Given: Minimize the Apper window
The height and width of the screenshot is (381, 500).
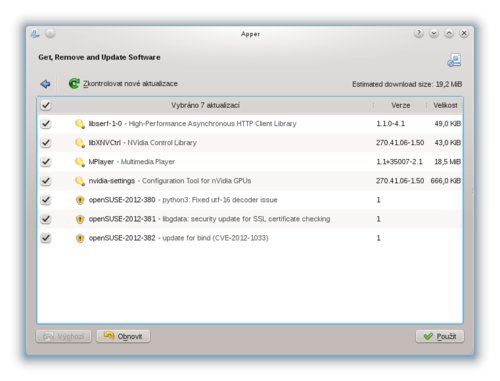Looking at the screenshot, I should coord(434,33).
